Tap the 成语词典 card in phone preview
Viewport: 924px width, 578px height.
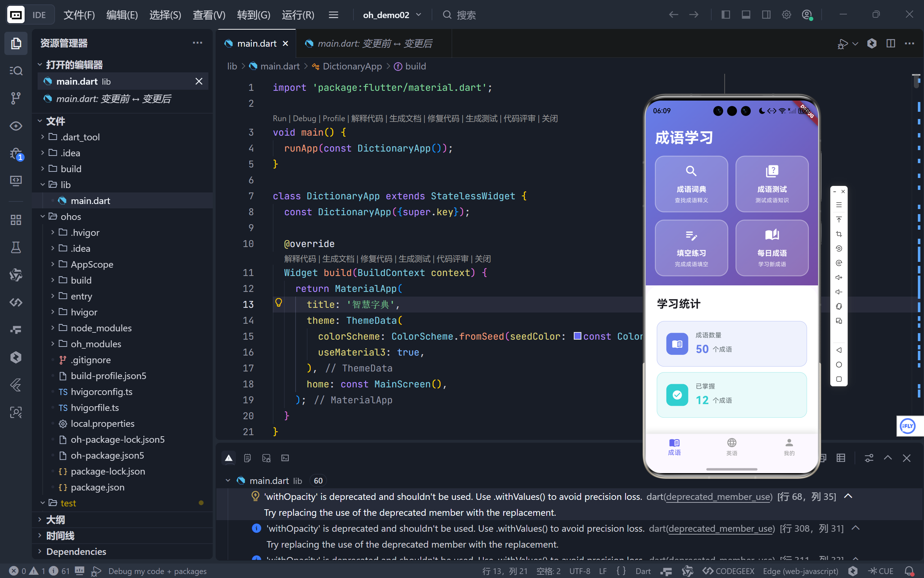pyautogui.click(x=691, y=184)
